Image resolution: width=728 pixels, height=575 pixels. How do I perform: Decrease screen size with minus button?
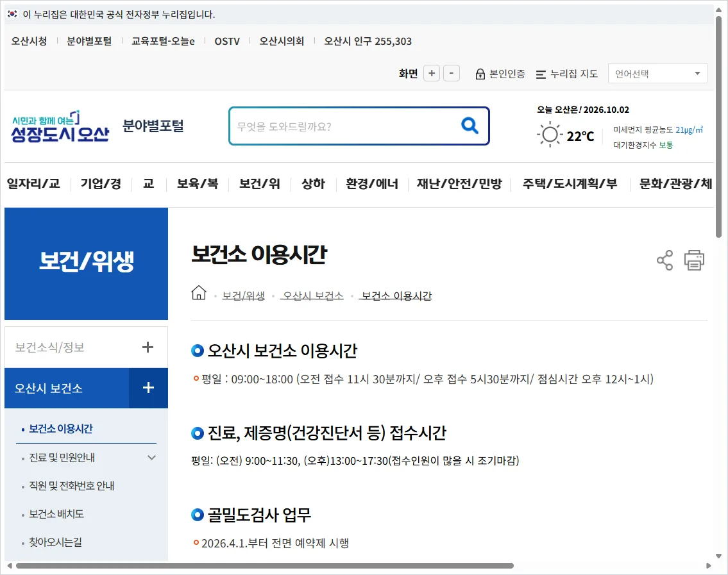pos(452,73)
